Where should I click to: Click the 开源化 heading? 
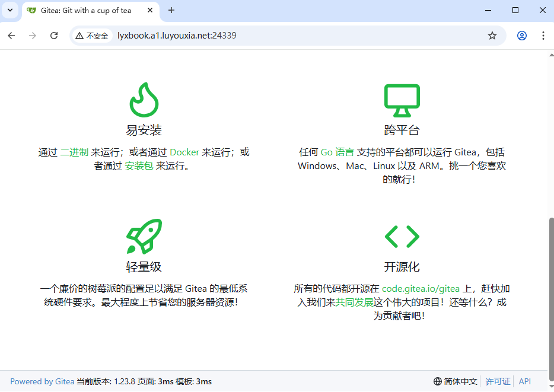[x=402, y=267]
